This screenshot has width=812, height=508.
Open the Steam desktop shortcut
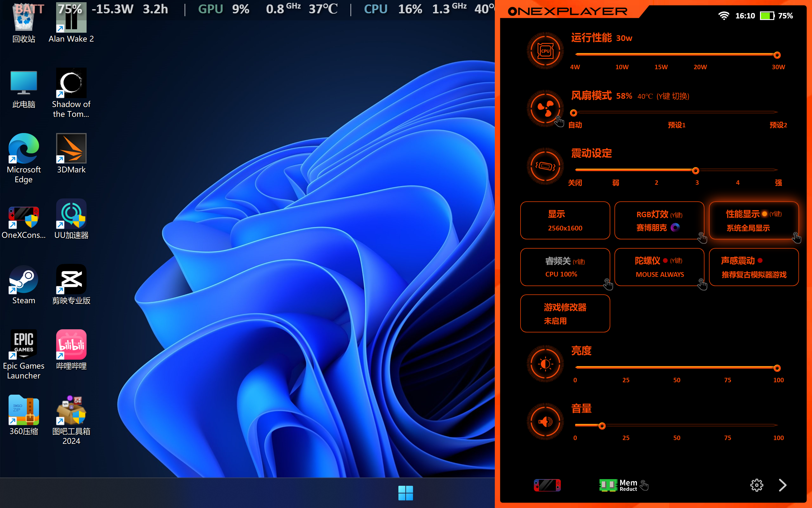click(23, 285)
